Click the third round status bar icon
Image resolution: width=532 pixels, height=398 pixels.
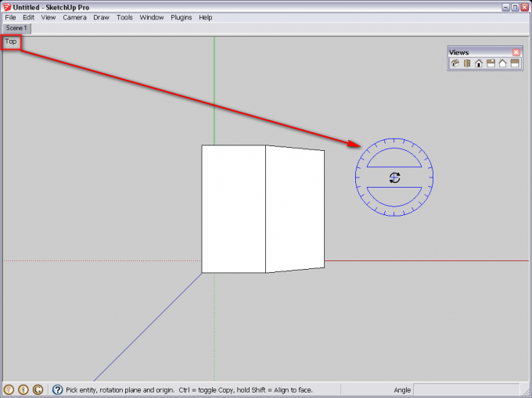click(x=38, y=389)
